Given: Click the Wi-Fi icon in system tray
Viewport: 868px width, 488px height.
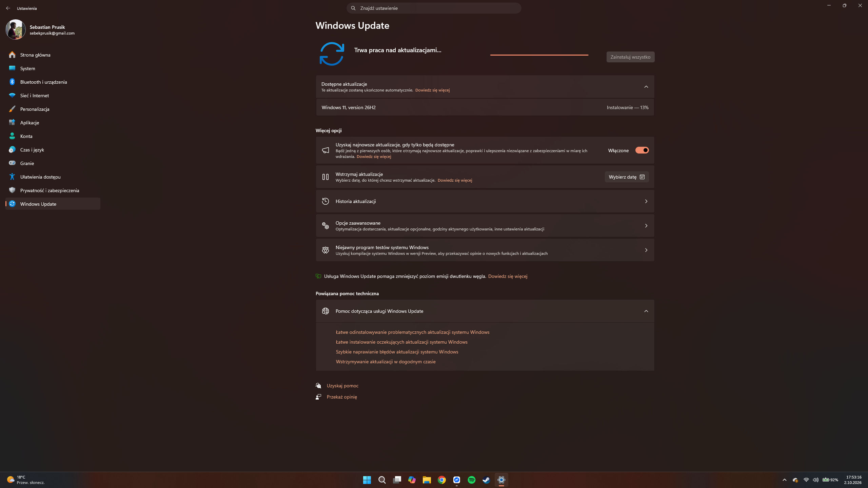Looking at the screenshot, I should click(x=806, y=480).
